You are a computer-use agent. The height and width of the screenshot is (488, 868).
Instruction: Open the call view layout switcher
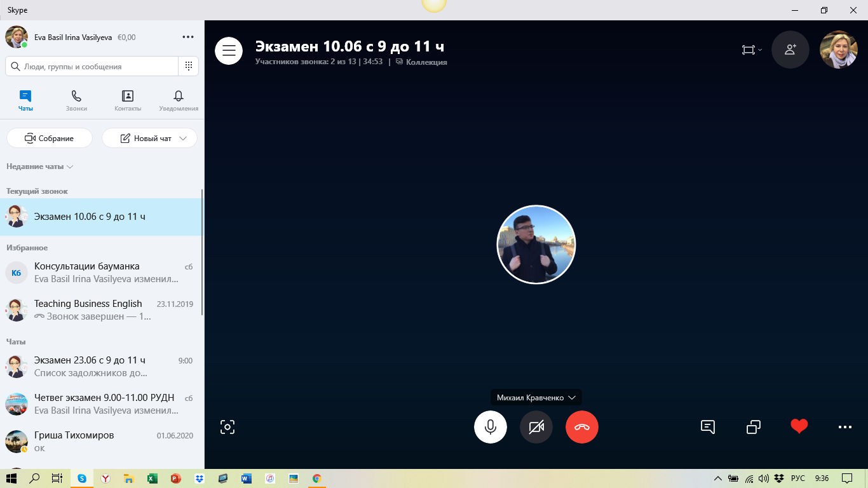(751, 50)
